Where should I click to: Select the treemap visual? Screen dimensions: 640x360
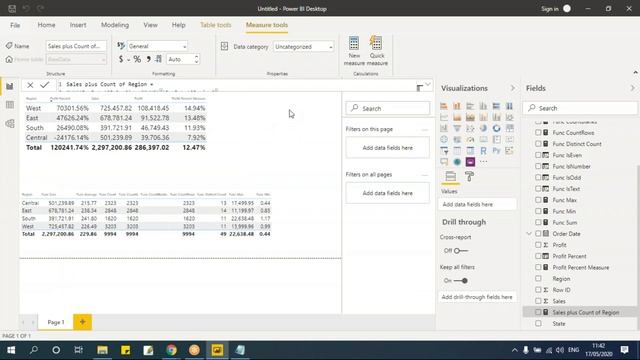pos(509,129)
